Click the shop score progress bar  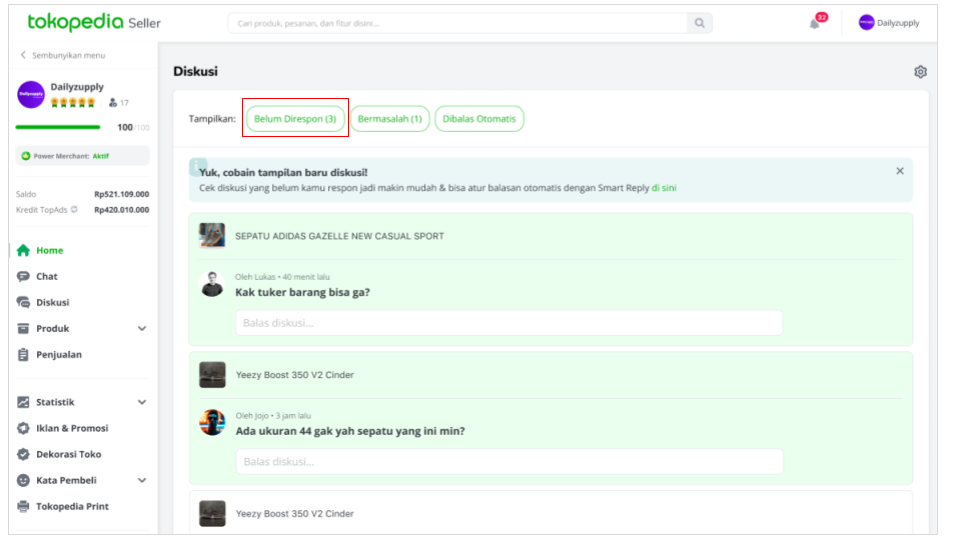click(x=58, y=127)
